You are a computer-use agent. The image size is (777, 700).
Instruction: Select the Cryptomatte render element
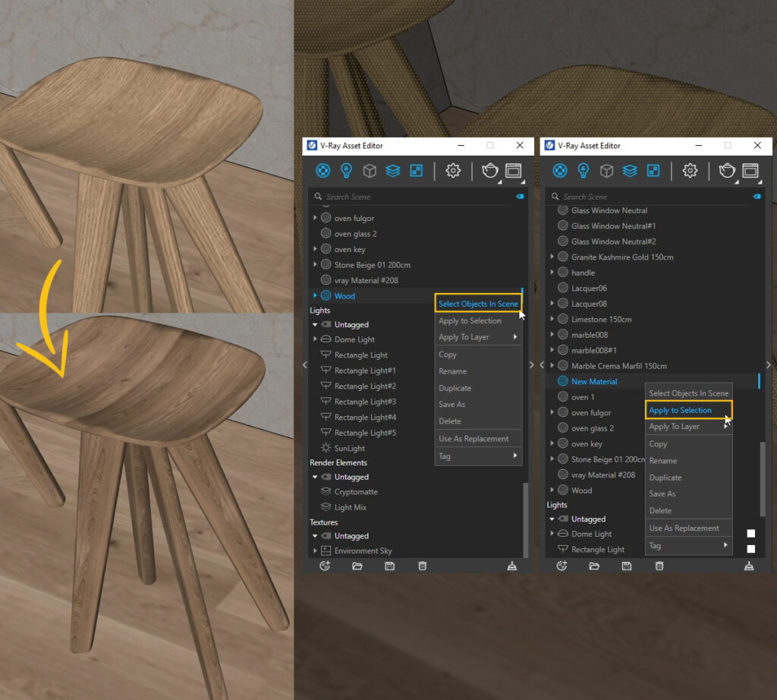[355, 492]
